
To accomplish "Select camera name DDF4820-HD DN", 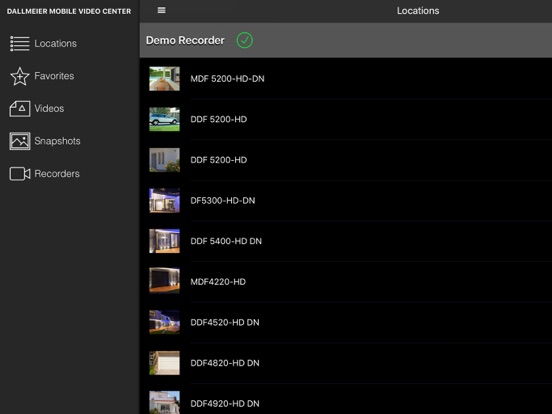I will 225,363.
